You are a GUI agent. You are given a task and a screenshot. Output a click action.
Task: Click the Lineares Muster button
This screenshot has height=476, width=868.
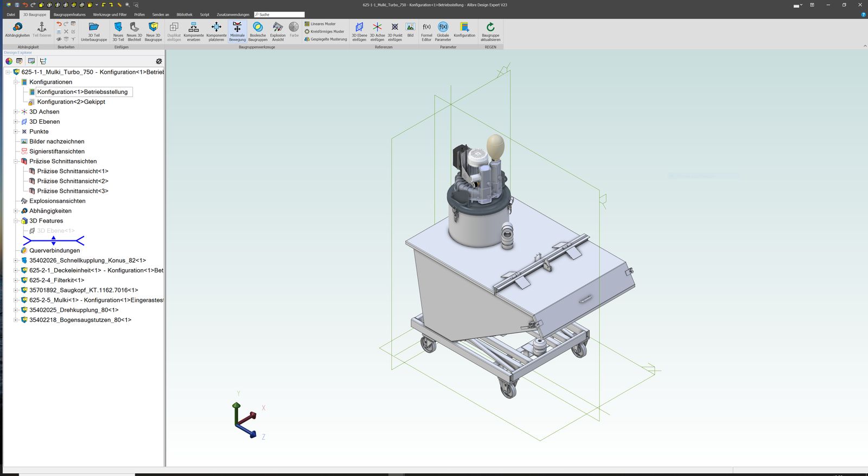tap(320, 24)
